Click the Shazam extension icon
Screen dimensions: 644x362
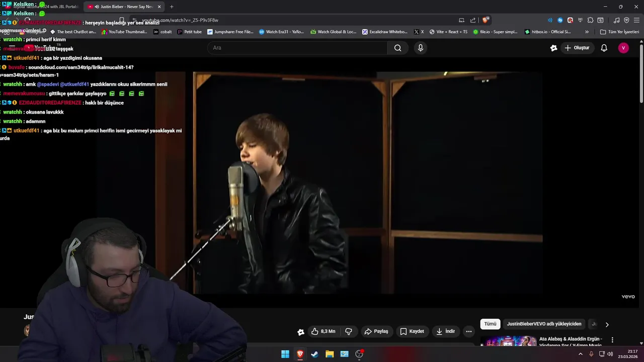(x=560, y=20)
